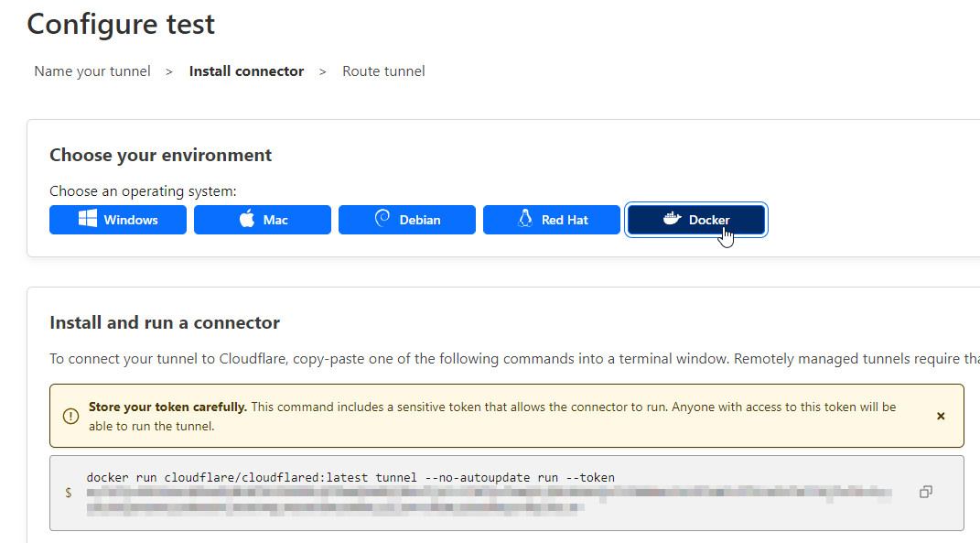980x543 pixels.
Task: Click the Install and run a connector heading
Action: click(165, 322)
